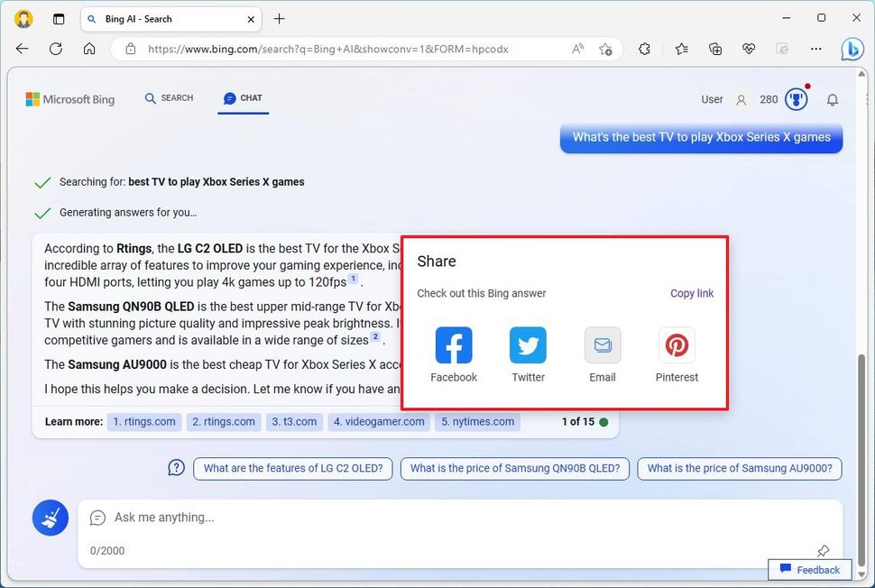This screenshot has height=588, width=875.
Task: Share the answer to Facebook
Action: [453, 345]
